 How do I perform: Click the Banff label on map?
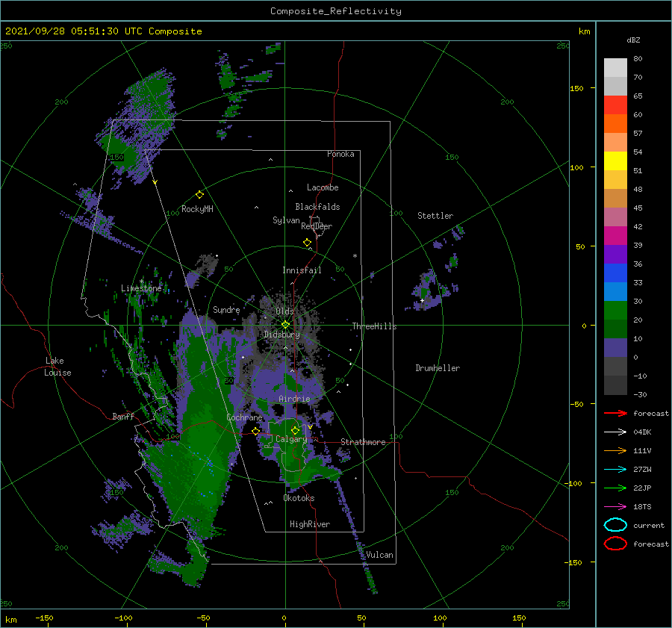[123, 416]
